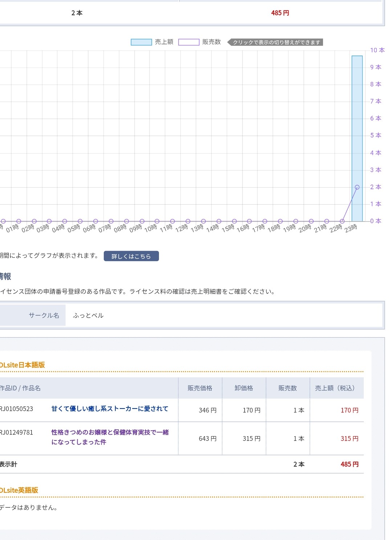Image resolution: width=392 pixels, height=540 pixels.
Task: Click the 卸価格 column header
Action: tap(244, 388)
